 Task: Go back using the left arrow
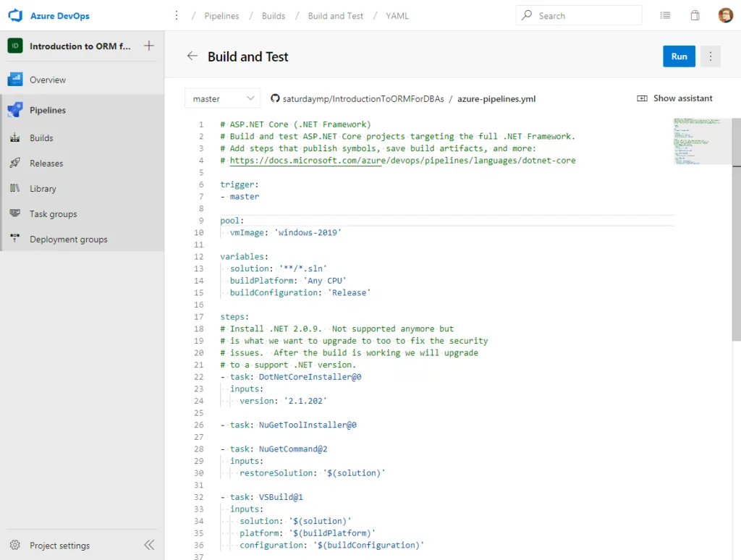(x=192, y=56)
